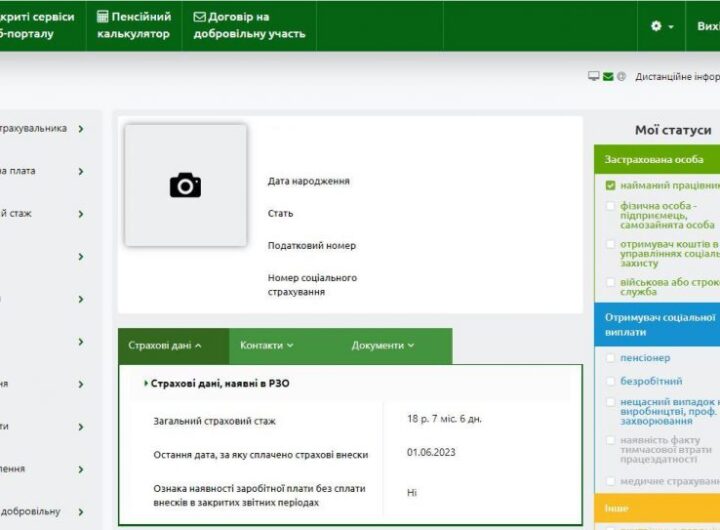Click the calculator icon in Пенсійний калькулятор

tap(103, 17)
